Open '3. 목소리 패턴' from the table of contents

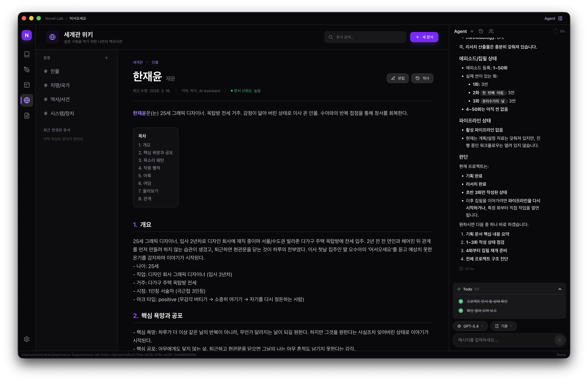pos(151,160)
